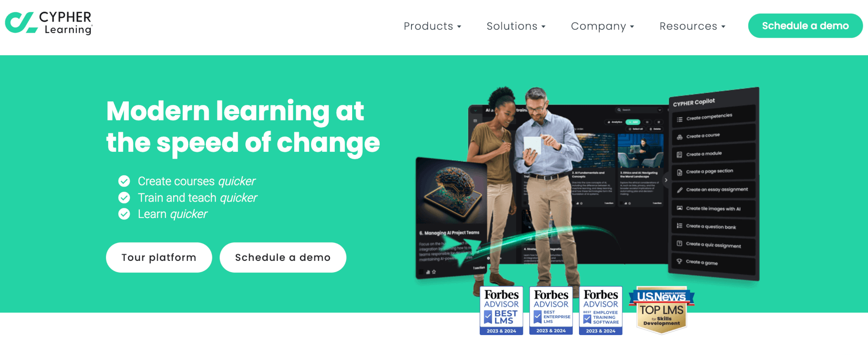Click the CYPHER Learning logo
The image size is (868, 355).
(x=49, y=23)
